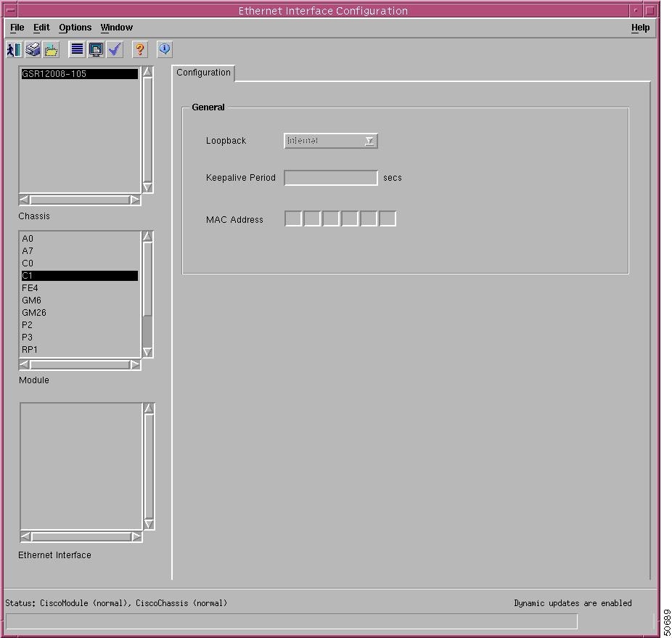
Task: Click the orange question mark help icon
Action: tap(140, 50)
